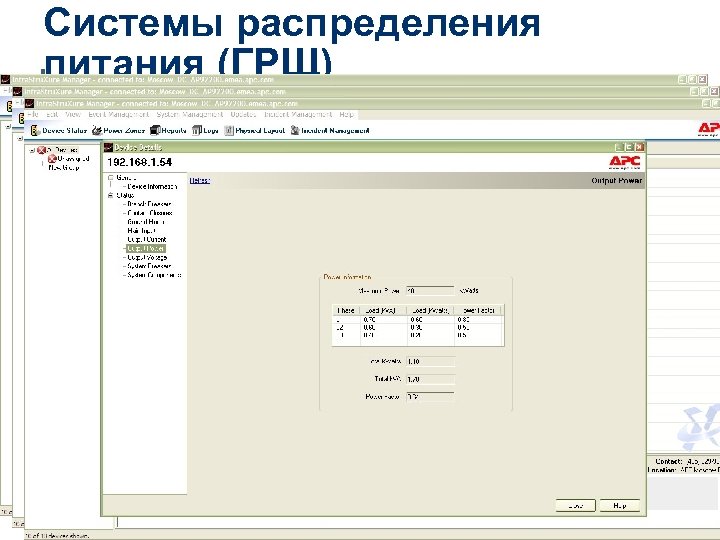Select Output Current in the Status tree
The image size is (720, 540).
pos(146,239)
